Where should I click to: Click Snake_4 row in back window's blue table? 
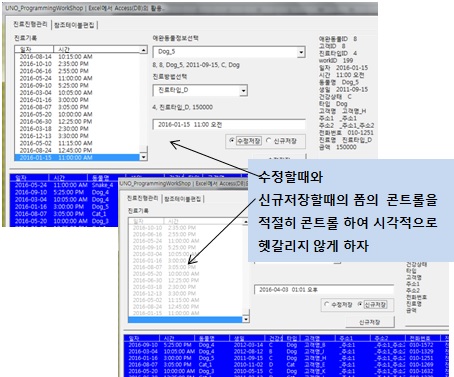pyautogui.click(x=64, y=185)
